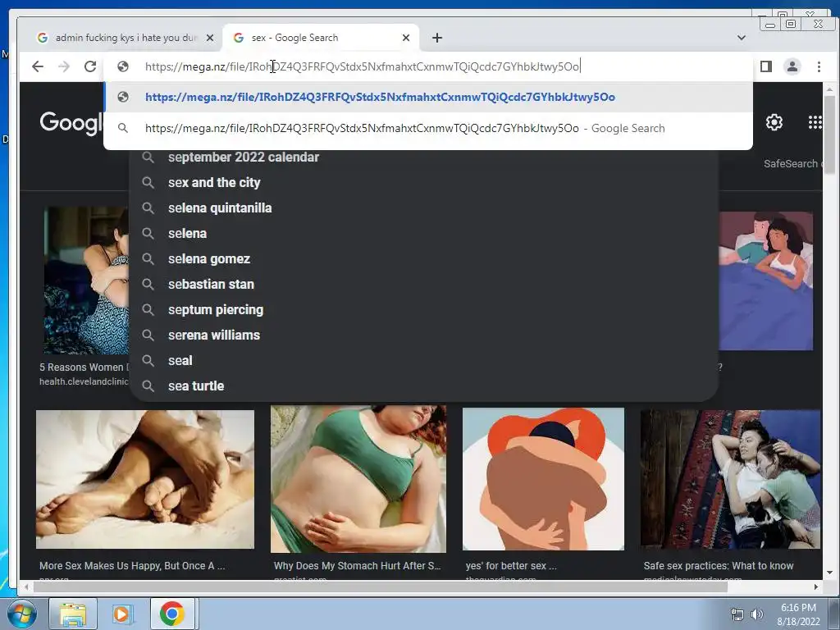
Task: Click the Chrome taskbar icon
Action: (x=172, y=614)
